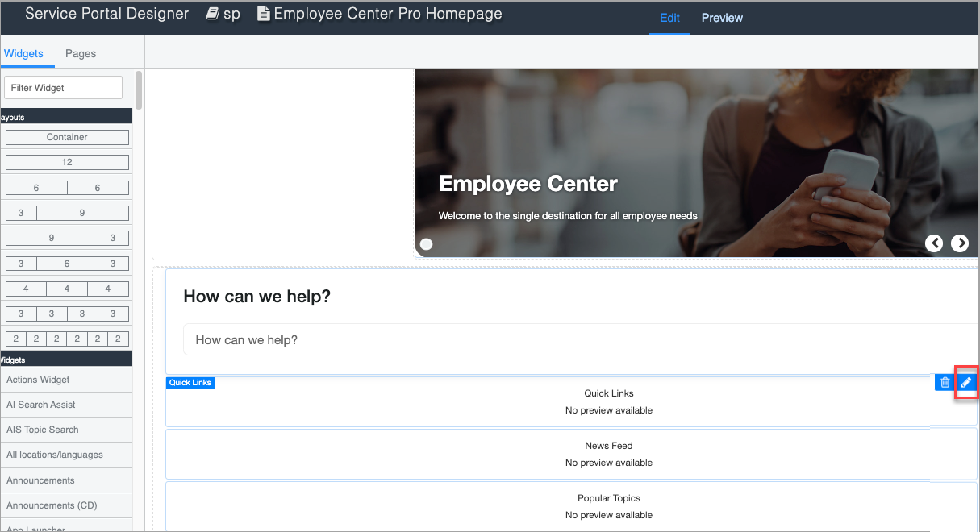
Task: Select the News Feed widget placeholder
Action: 571,454
